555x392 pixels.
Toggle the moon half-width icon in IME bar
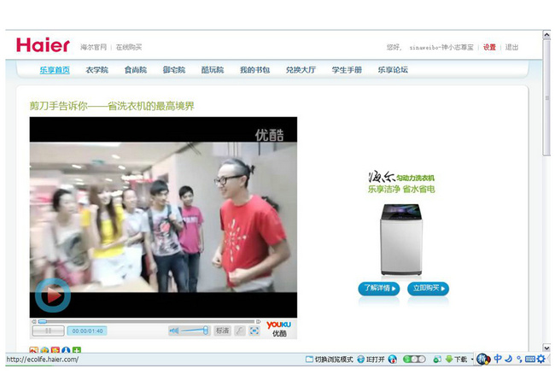(509, 359)
